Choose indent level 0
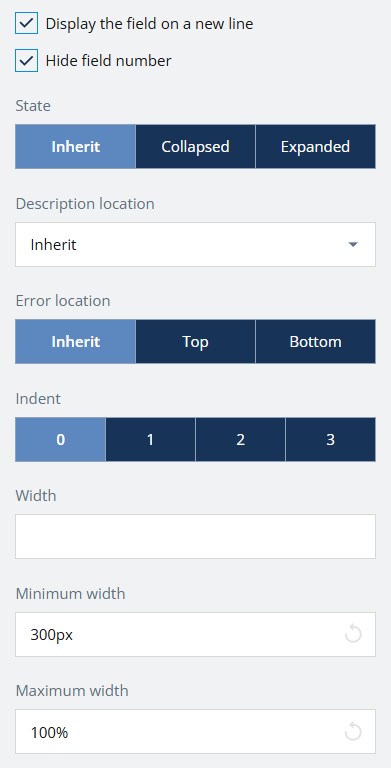The image size is (391, 768). click(x=60, y=439)
